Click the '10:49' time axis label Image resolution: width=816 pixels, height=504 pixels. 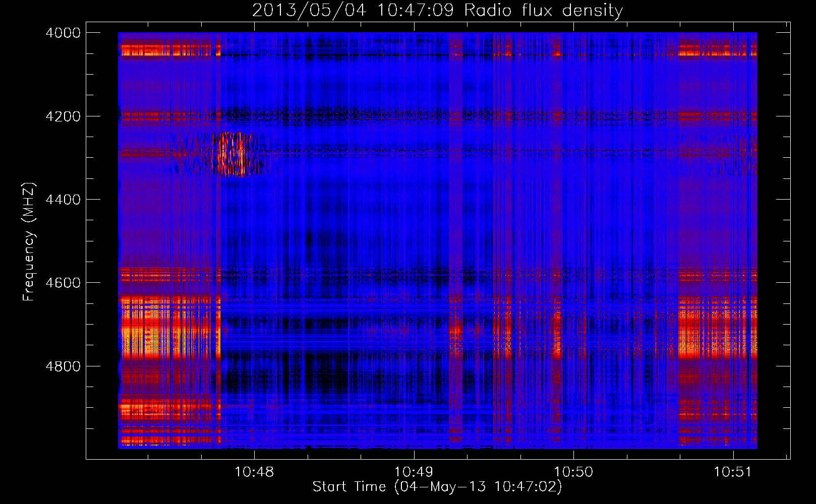(x=414, y=472)
